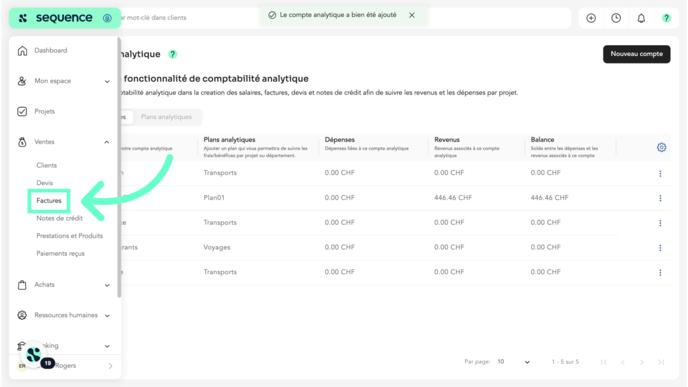This screenshot has width=688, height=387.
Task: Open Clients under Ventes
Action: coord(47,165)
